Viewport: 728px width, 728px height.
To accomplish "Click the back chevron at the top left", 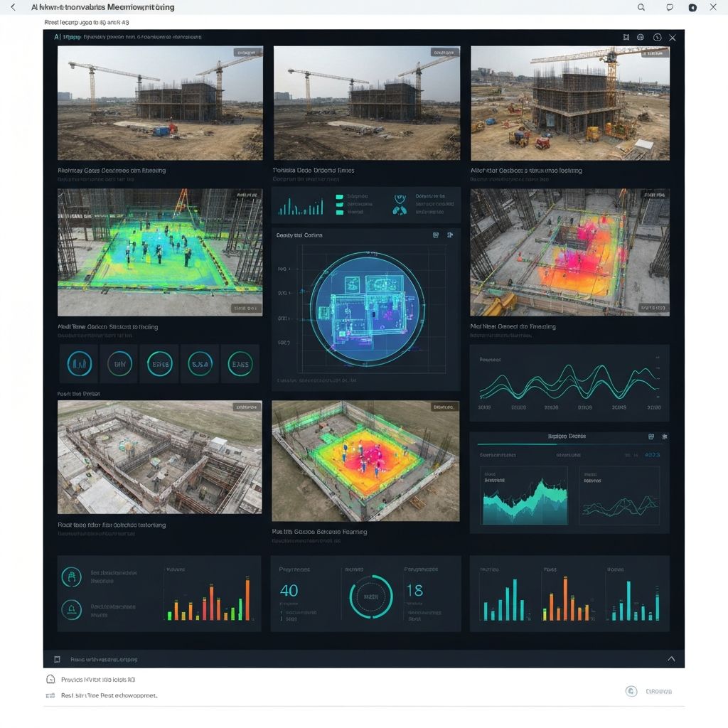I will pos(14,7).
